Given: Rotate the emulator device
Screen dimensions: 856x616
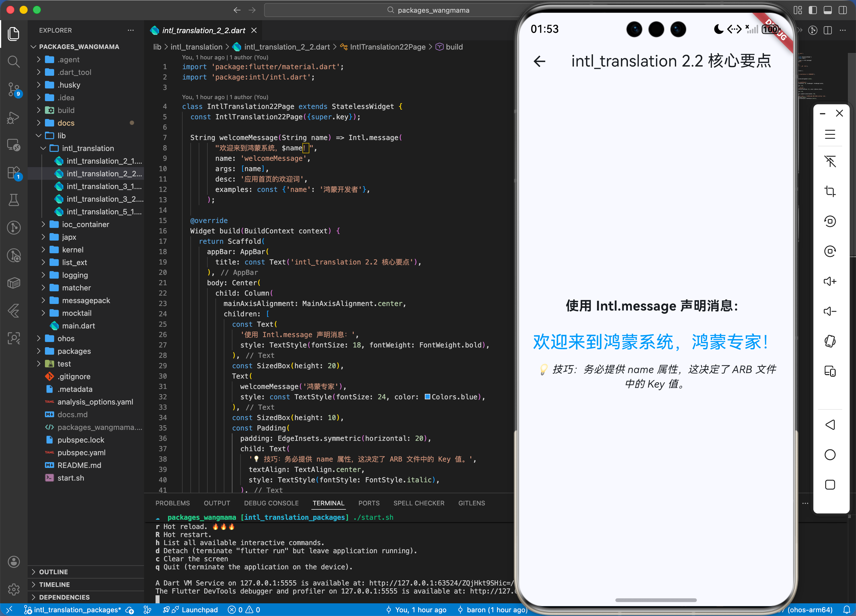Looking at the screenshot, I should point(830,341).
